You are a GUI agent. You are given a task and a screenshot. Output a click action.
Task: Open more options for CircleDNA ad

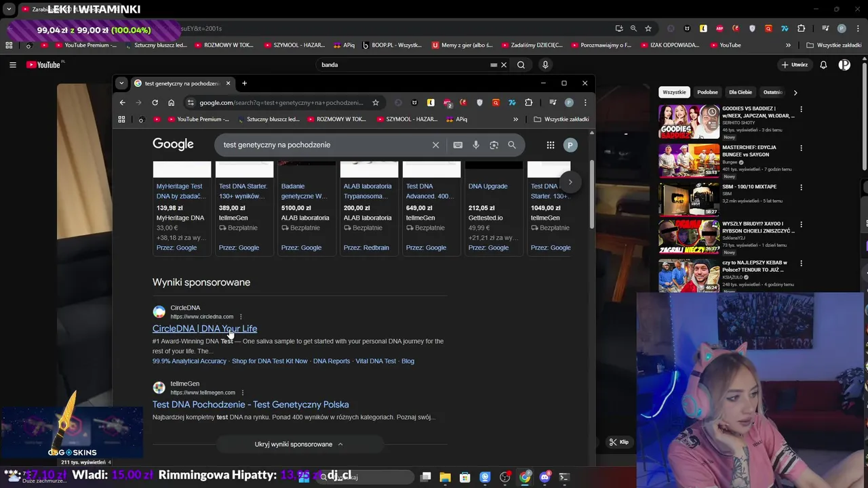tap(241, 317)
